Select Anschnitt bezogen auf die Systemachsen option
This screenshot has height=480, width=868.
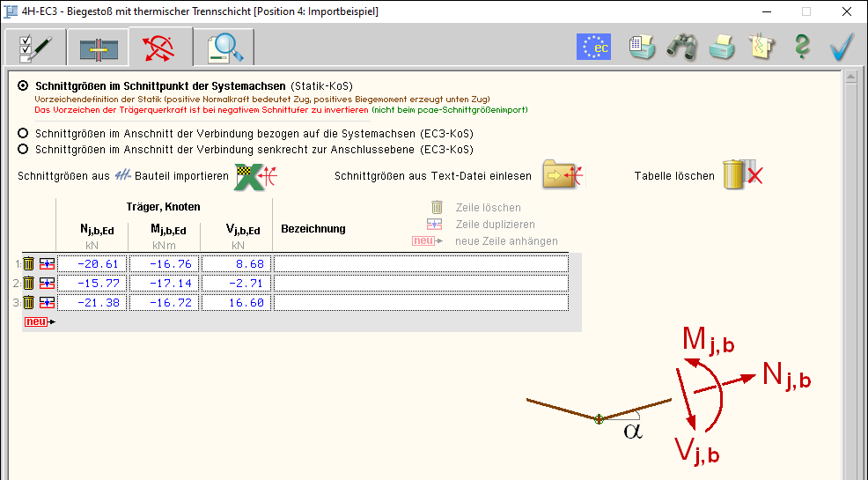click(24, 134)
